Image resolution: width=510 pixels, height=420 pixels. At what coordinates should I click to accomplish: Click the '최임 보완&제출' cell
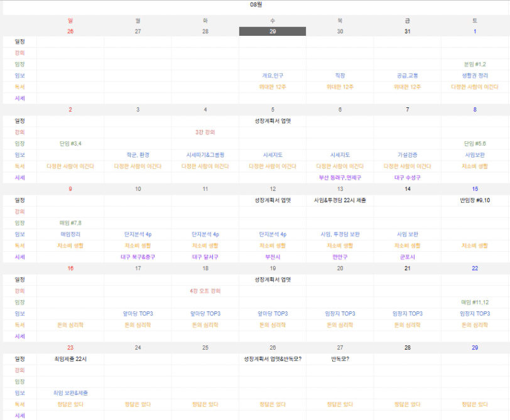point(70,393)
